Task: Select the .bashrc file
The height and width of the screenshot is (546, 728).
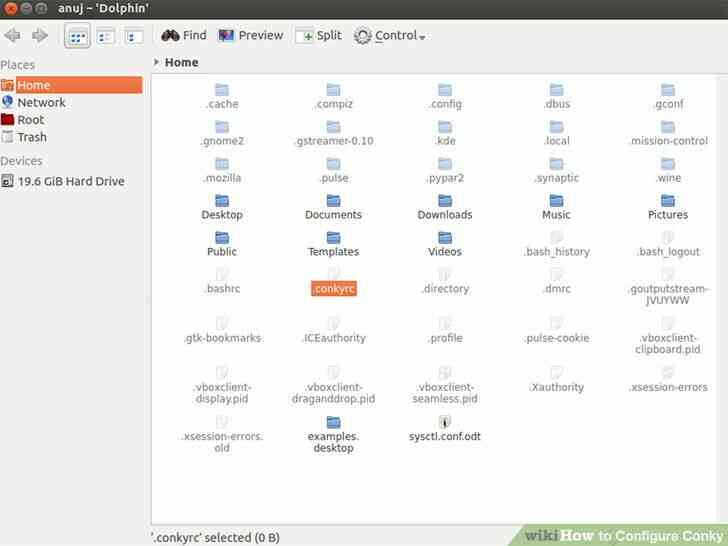Action: click(x=222, y=282)
